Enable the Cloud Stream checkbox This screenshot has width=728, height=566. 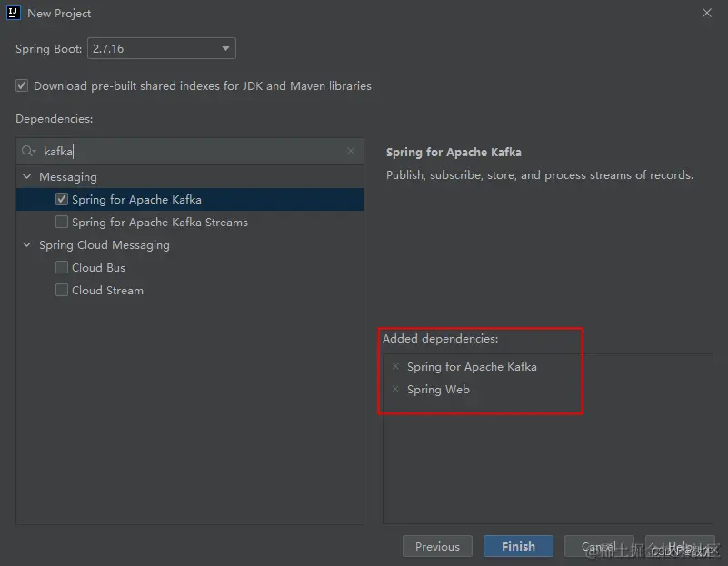click(62, 290)
